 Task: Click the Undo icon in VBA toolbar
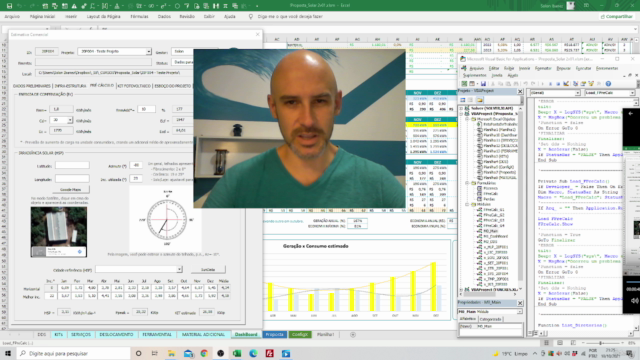(526, 84)
